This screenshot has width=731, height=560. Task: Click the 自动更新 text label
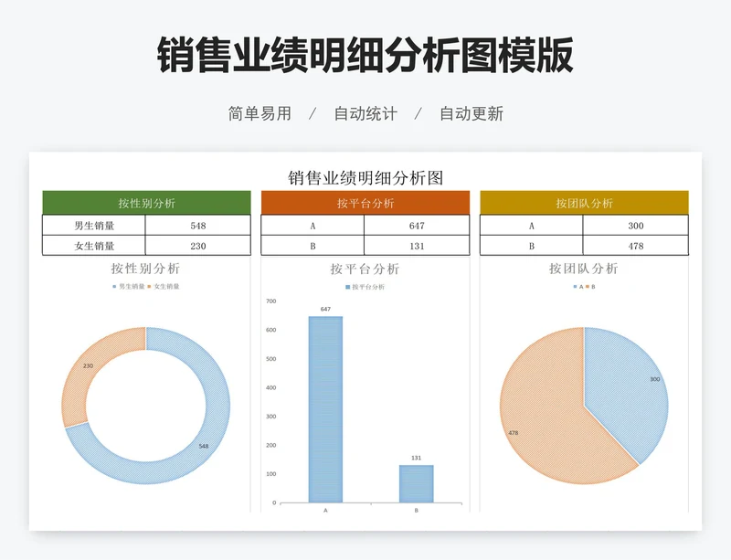pyautogui.click(x=472, y=114)
